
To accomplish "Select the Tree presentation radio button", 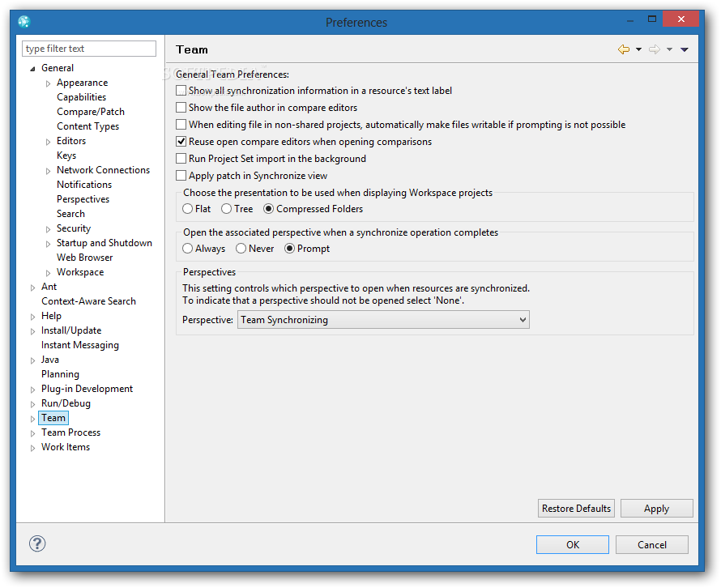I will tap(226, 209).
